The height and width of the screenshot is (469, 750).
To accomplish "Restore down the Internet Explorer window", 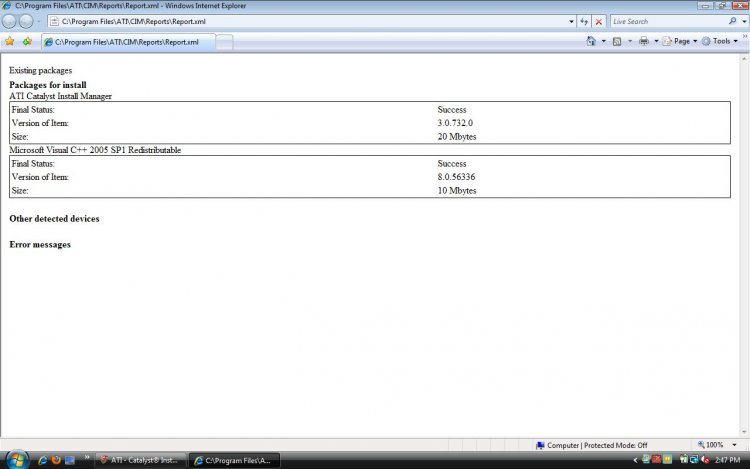I will (722, 6).
